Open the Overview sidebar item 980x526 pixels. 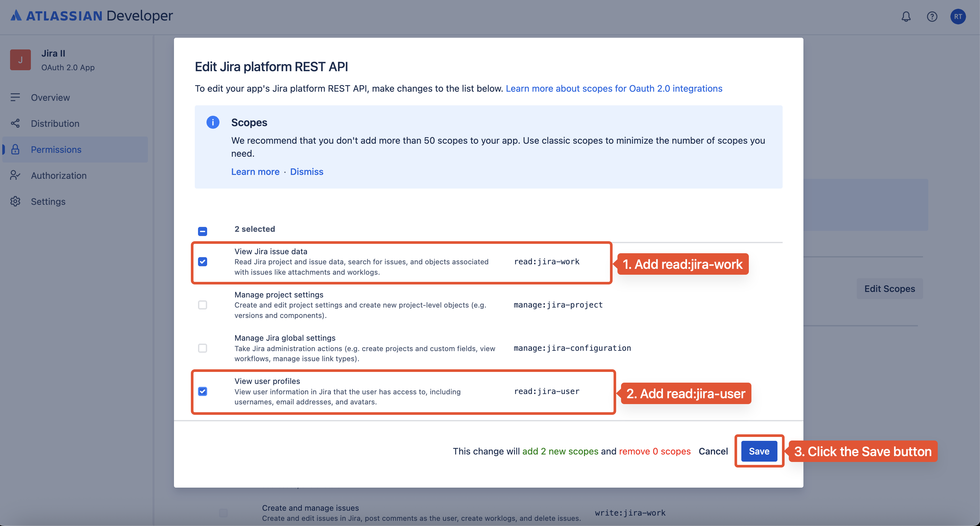pos(50,97)
